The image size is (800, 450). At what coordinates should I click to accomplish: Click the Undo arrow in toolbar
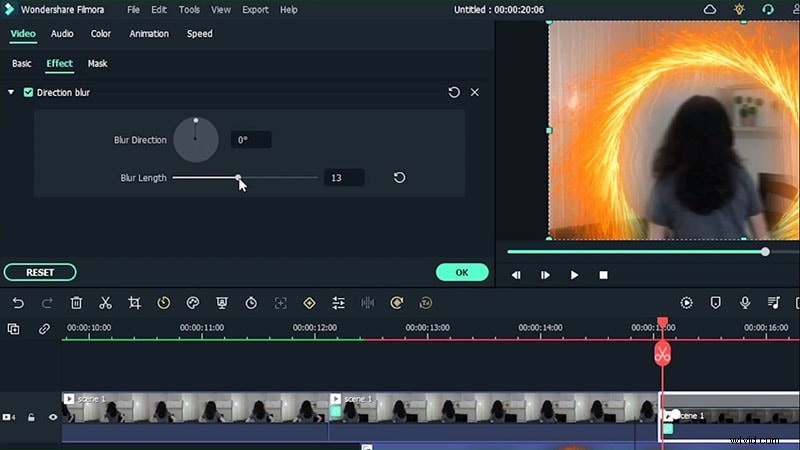[x=18, y=303]
